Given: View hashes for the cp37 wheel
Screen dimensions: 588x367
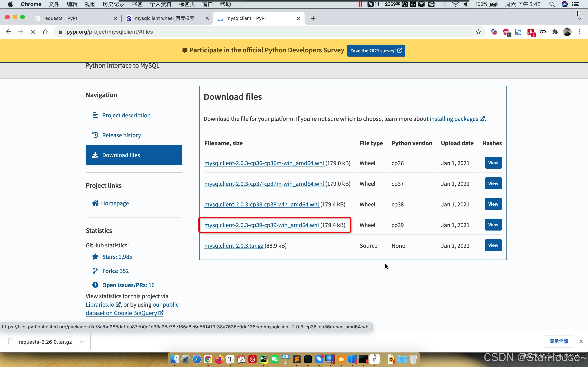Looking at the screenshot, I should [493, 183].
